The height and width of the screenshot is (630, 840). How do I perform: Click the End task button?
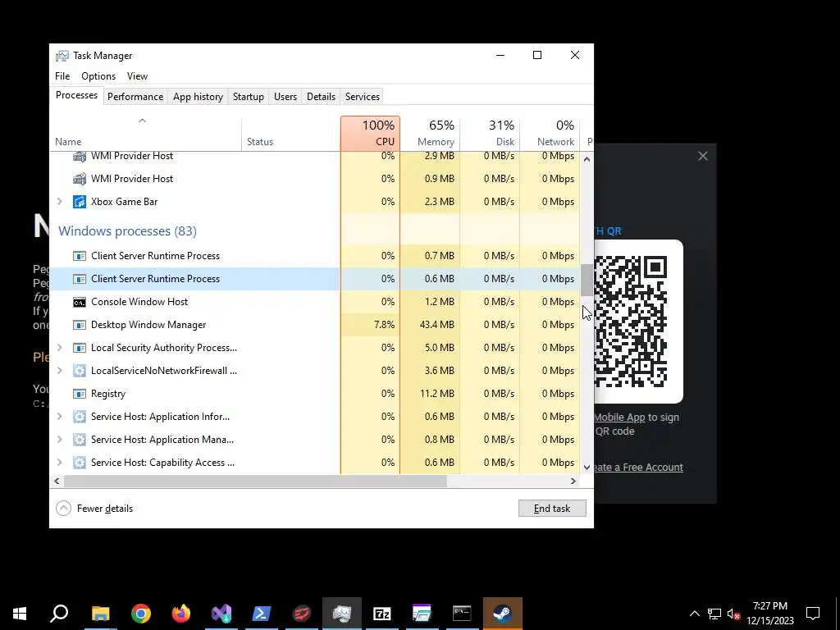click(x=552, y=509)
